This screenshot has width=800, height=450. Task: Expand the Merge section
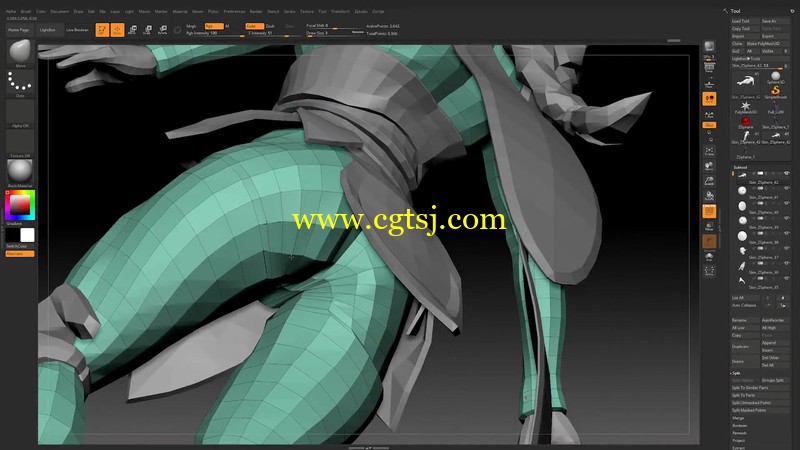click(738, 418)
